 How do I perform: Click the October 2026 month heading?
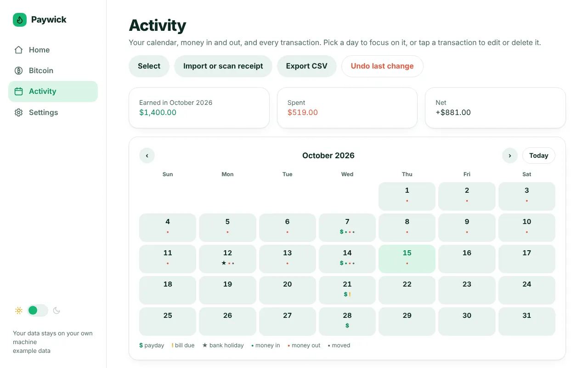pos(328,155)
